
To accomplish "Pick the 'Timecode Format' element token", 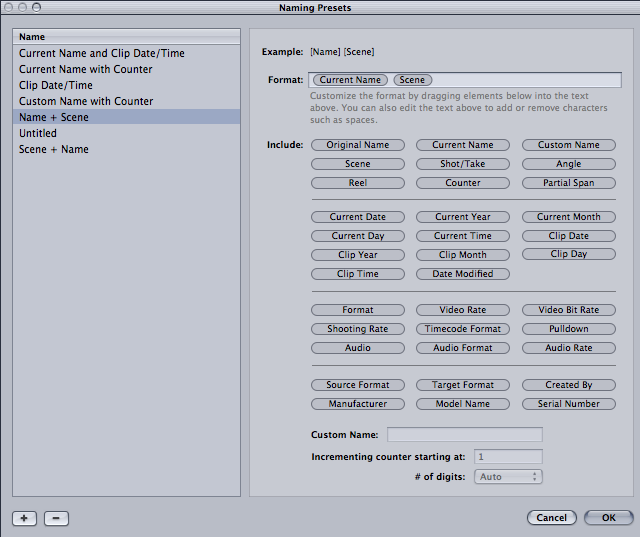I will click(x=463, y=329).
